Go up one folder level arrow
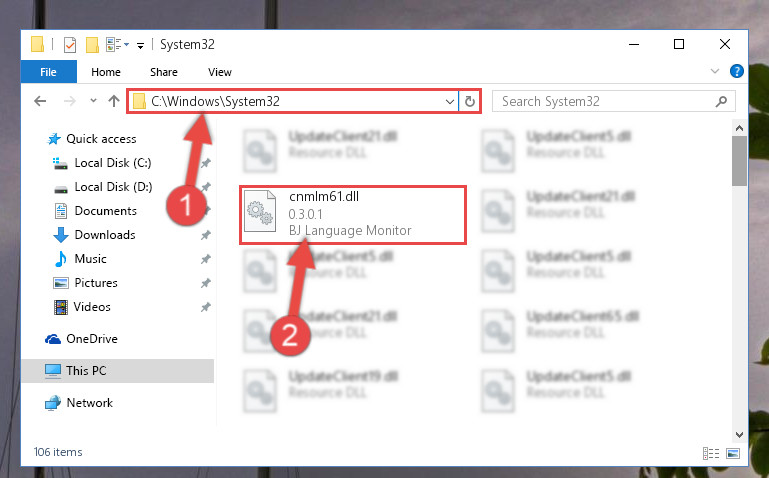This screenshot has height=478, width=769. pyautogui.click(x=114, y=101)
